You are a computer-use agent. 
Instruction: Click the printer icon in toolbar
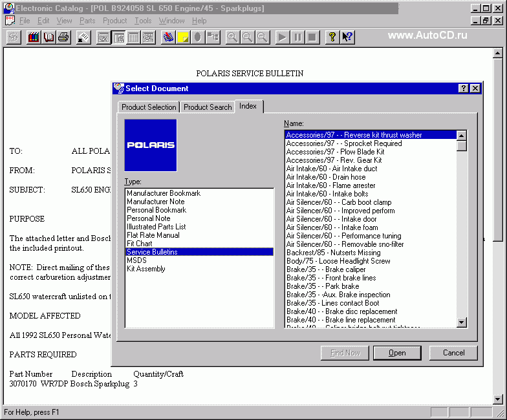pyautogui.click(x=63, y=37)
